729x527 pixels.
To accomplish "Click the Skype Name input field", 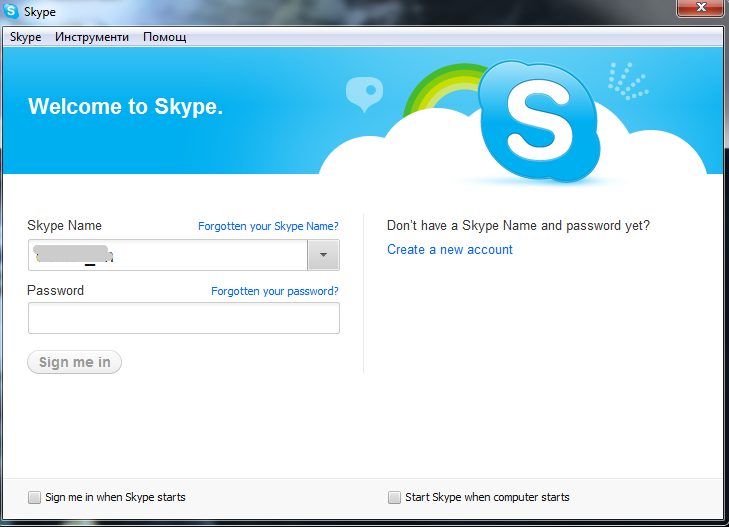I will tap(168, 255).
